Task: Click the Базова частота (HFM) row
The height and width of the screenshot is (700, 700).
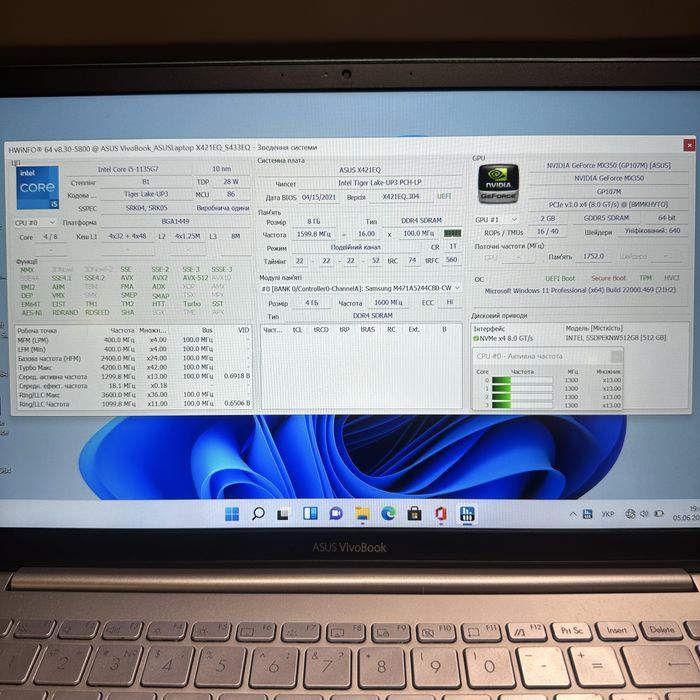Action: (133, 358)
